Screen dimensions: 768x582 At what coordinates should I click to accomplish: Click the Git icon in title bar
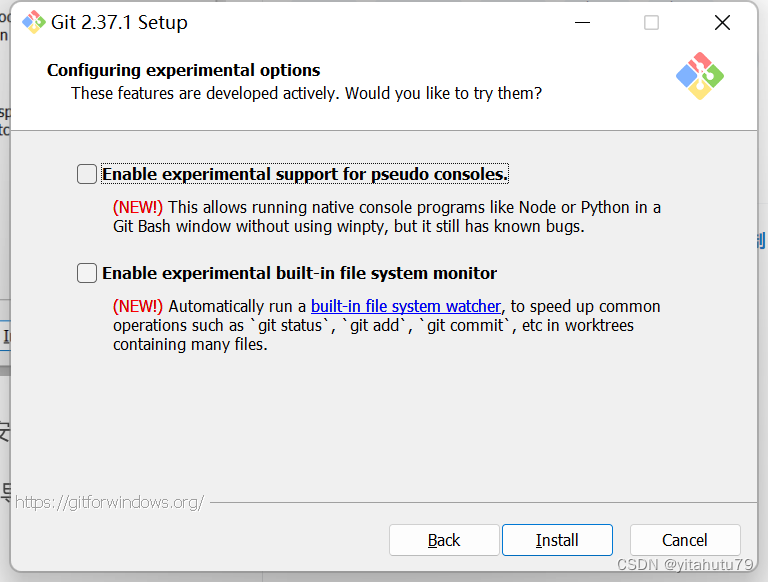33,22
